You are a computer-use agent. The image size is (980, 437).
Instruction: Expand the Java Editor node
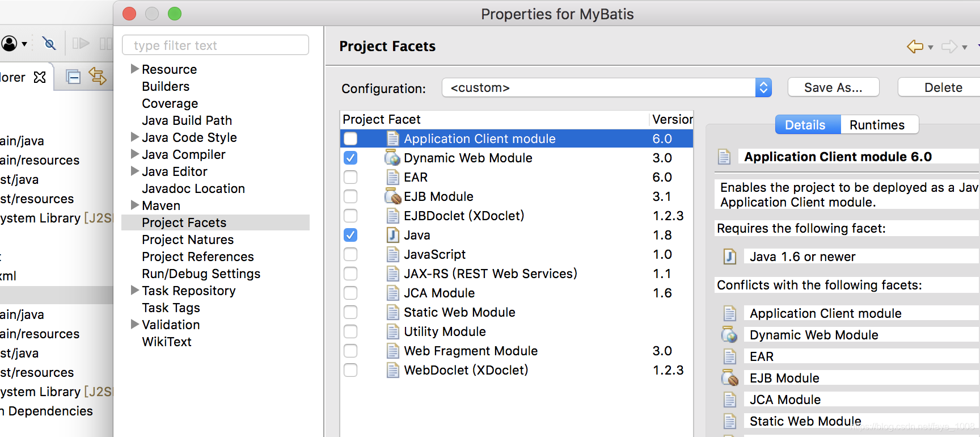pyautogui.click(x=134, y=171)
